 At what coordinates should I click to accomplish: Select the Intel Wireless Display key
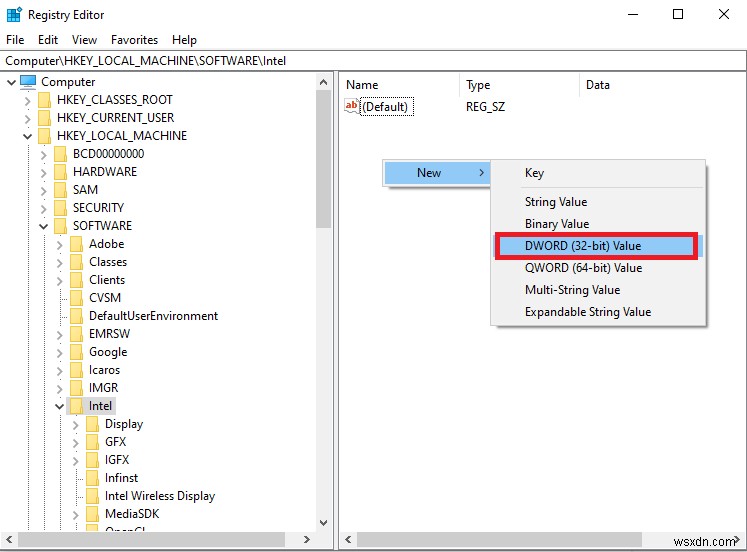(160, 496)
